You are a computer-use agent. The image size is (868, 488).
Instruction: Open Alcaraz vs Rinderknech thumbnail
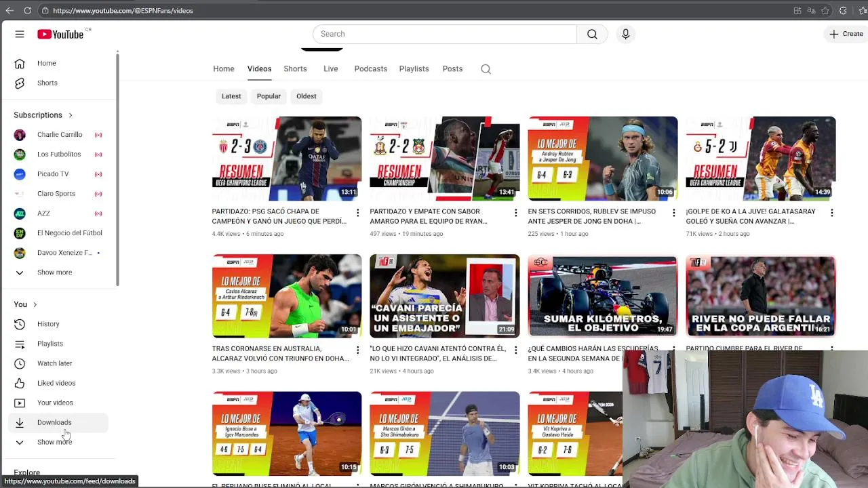287,296
